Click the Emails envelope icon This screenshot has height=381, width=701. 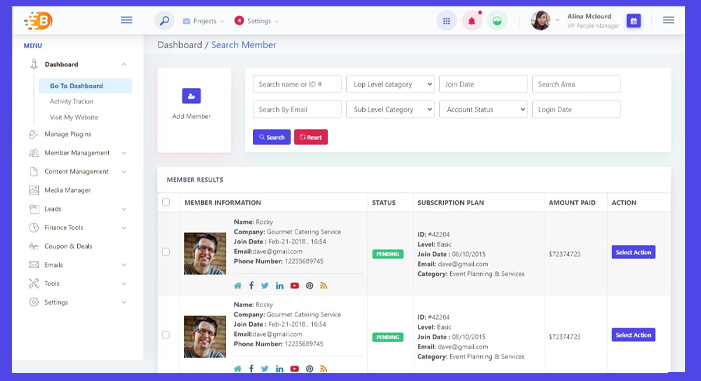pos(34,265)
